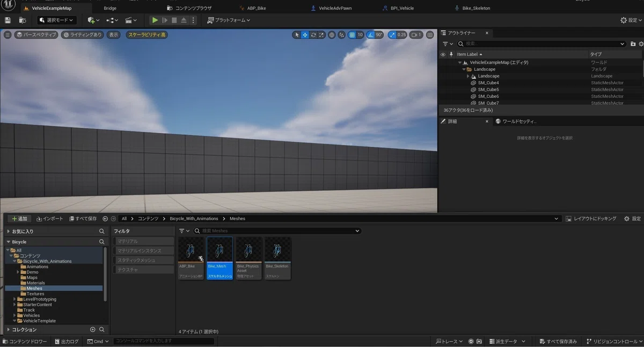The height and width of the screenshot is (347, 644).
Task: Click the save current level icon
Action: [8, 20]
